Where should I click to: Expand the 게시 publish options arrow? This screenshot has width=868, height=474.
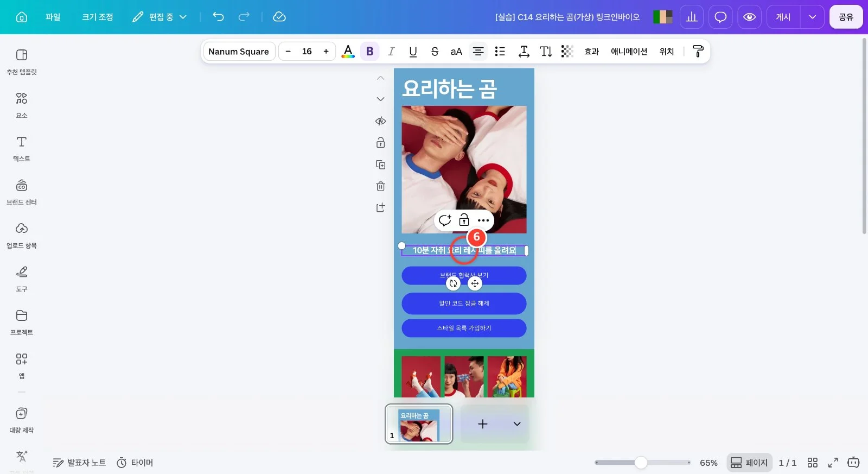tap(812, 17)
